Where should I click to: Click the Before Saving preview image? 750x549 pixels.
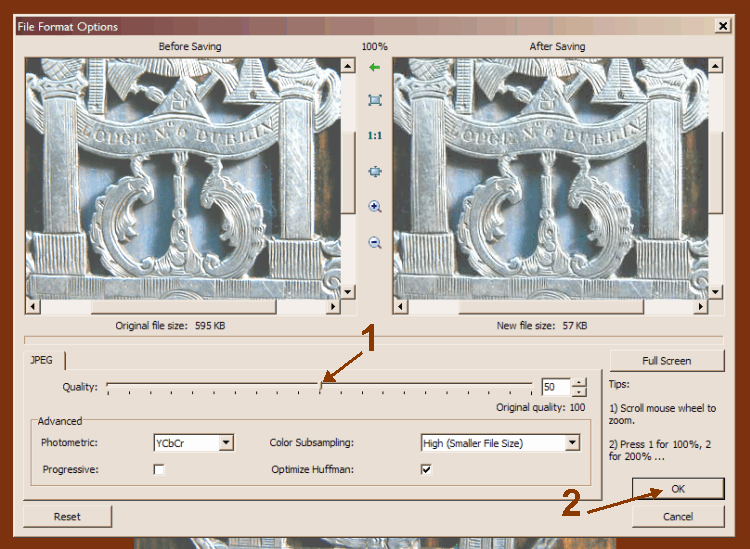183,179
